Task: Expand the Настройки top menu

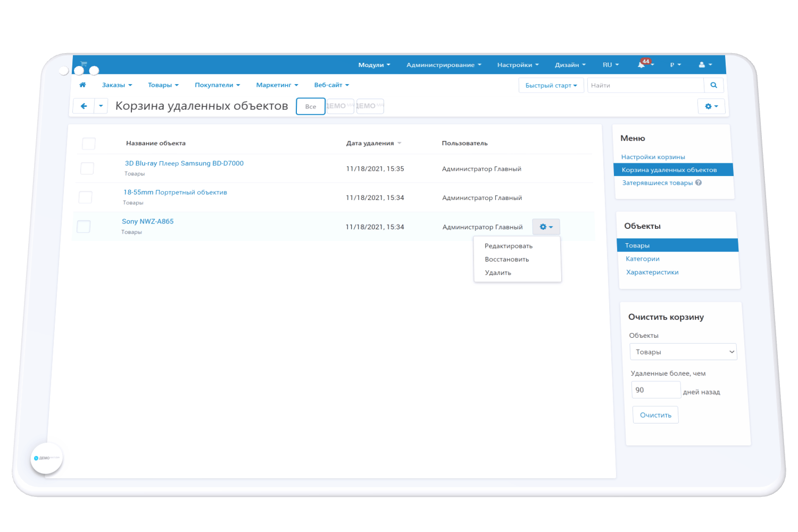Action: tap(518, 65)
